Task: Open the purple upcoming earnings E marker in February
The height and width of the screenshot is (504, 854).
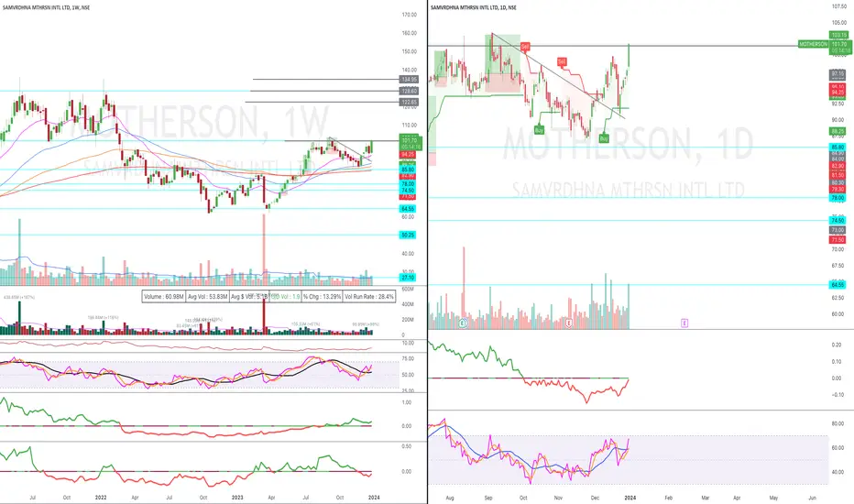Action: pos(684,323)
